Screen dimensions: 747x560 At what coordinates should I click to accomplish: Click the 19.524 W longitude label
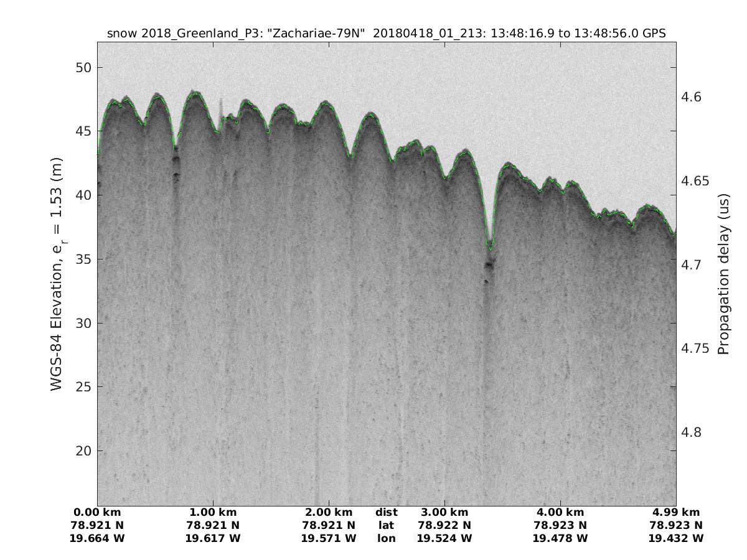[444, 538]
